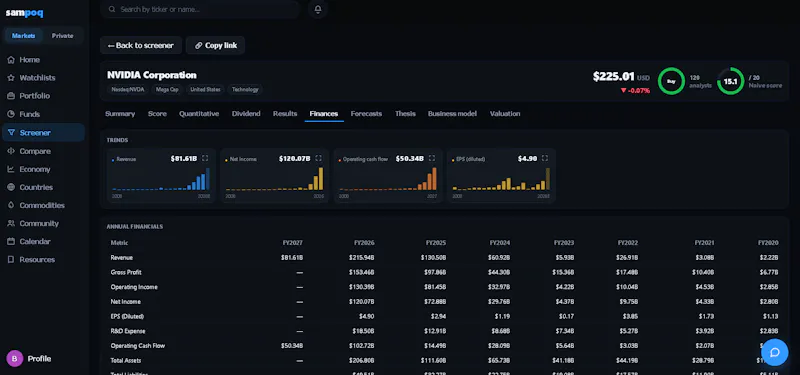The height and width of the screenshot is (375, 800).
Task: Open the Business model tab
Action: pos(452,114)
